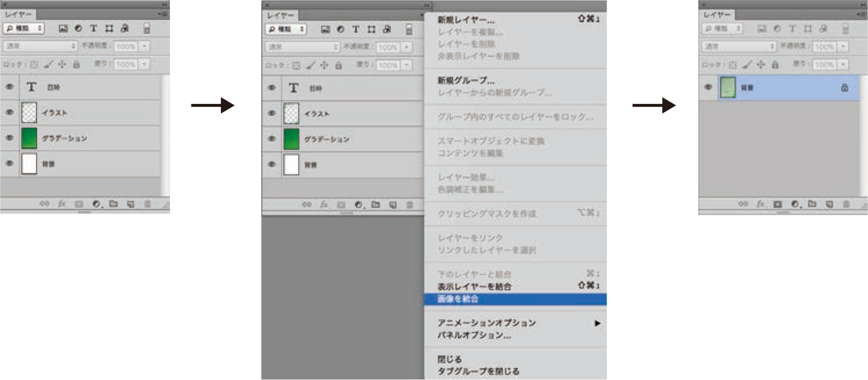868x380 pixels.
Task: Hide the グラデーション layer in left panel
Action: click(9, 138)
